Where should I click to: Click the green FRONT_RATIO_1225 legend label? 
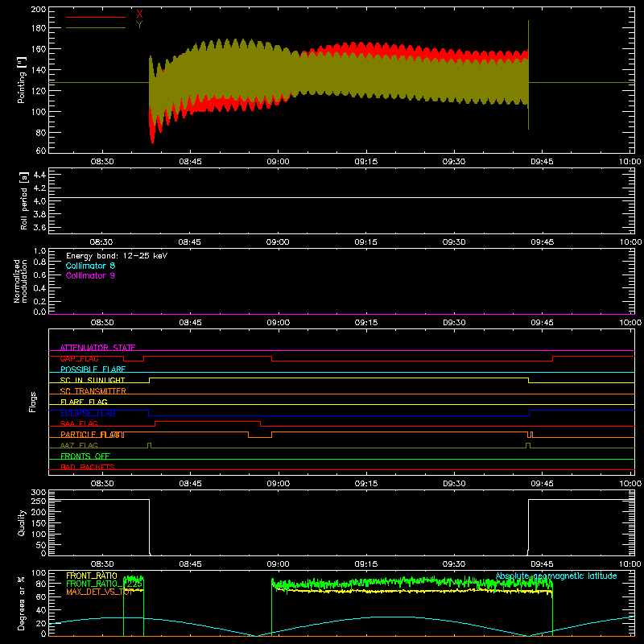point(105,584)
